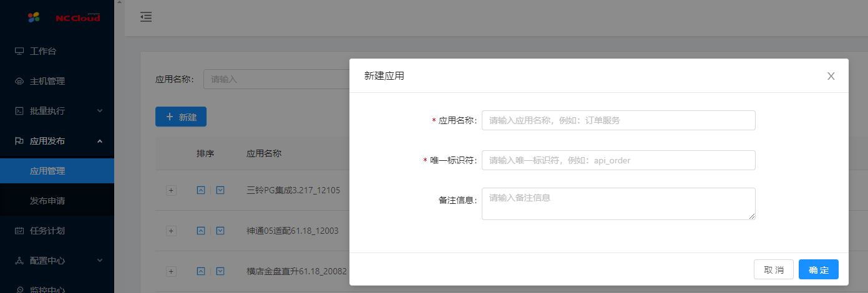Image resolution: width=868 pixels, height=293 pixels.
Task: Click the 新建 button
Action: click(x=181, y=117)
